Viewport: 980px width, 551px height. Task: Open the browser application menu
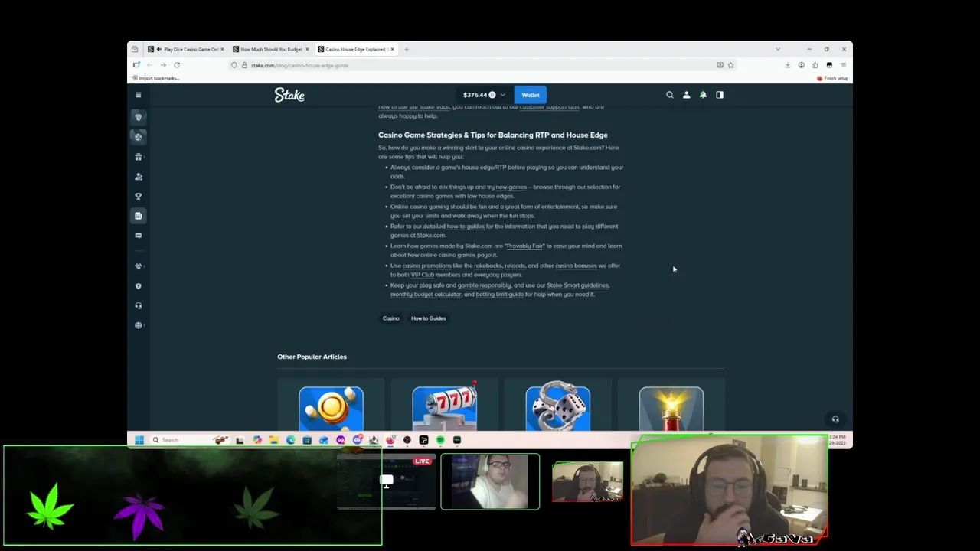(843, 65)
